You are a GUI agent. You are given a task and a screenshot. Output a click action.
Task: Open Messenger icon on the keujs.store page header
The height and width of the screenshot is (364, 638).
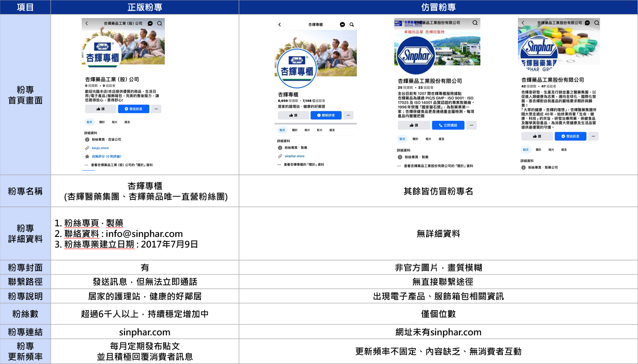151,23
